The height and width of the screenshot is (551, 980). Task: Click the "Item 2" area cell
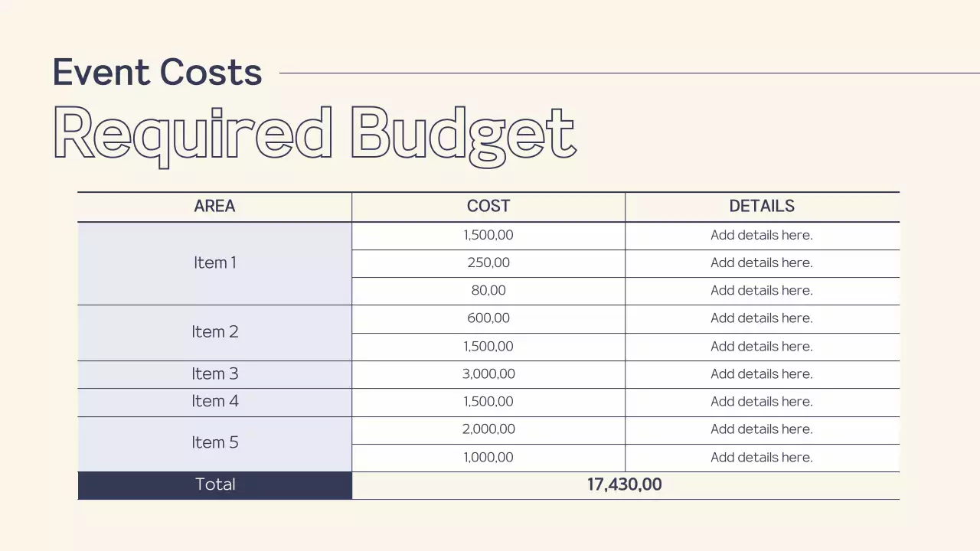[214, 332]
